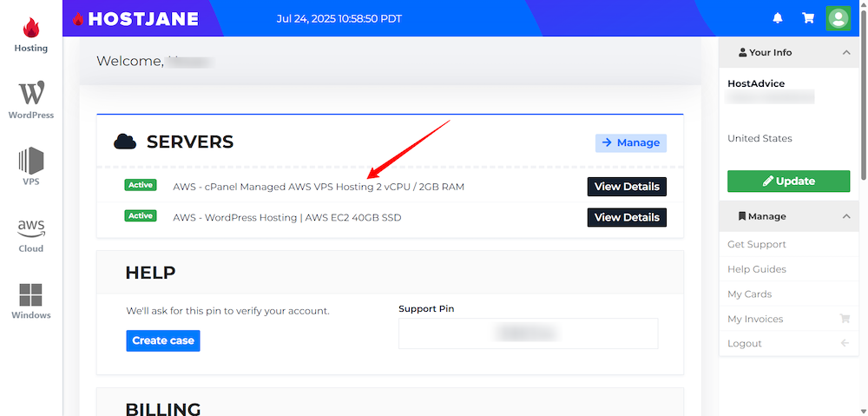View details of cPanel Managed AWS VPS
The height and width of the screenshot is (416, 868).
(x=627, y=187)
